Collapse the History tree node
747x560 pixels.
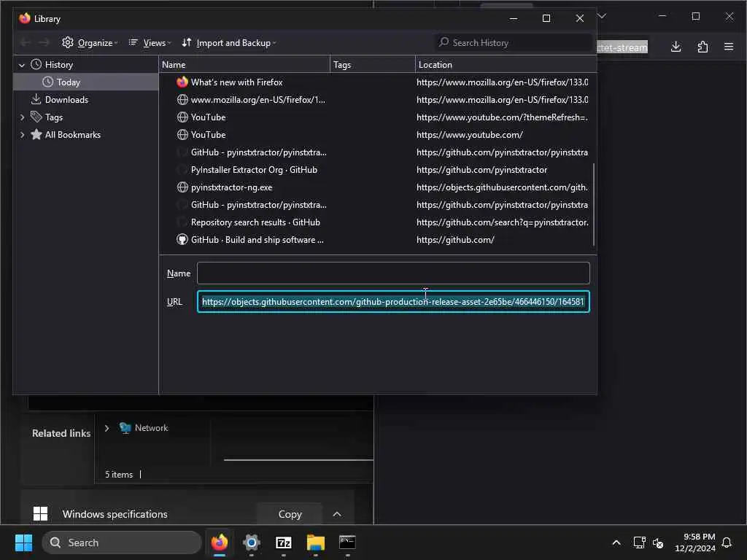coord(21,65)
